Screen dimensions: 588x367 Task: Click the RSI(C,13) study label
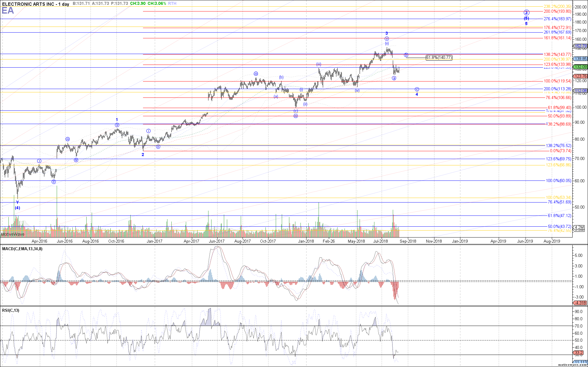[x=11, y=311]
